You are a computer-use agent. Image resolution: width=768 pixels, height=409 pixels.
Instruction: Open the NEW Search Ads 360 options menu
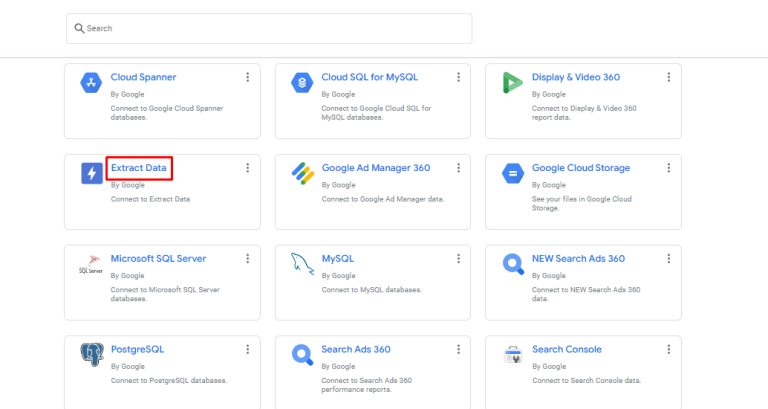point(668,259)
